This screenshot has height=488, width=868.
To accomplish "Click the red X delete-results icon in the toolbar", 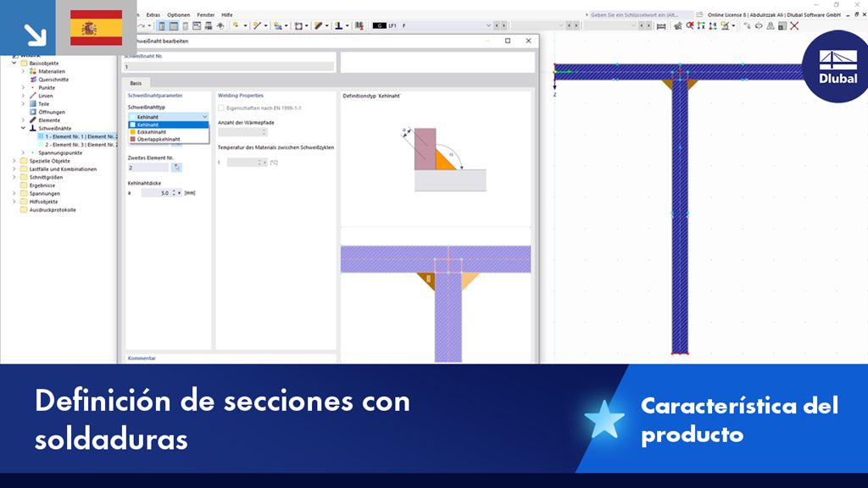I will [793, 25].
